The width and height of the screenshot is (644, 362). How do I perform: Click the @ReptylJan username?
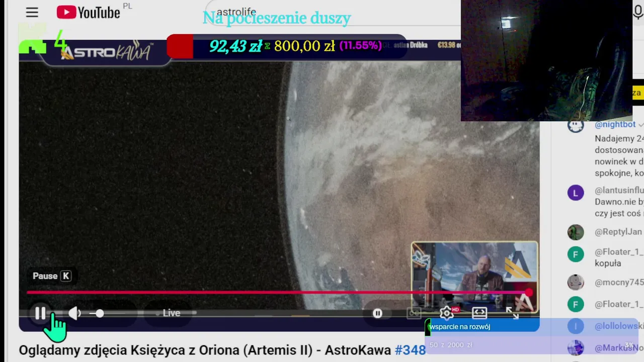[618, 232]
